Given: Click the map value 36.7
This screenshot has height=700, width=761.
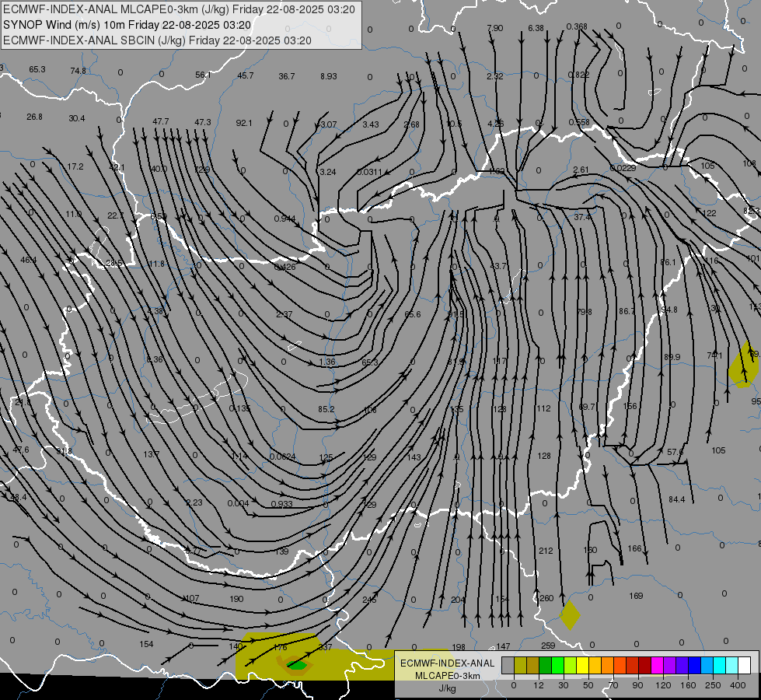Looking at the screenshot, I should pyautogui.click(x=287, y=76).
